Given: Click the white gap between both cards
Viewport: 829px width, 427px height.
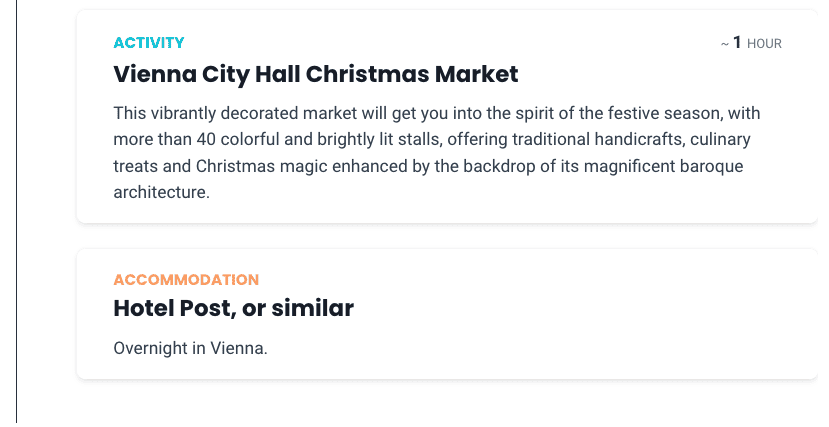Looking at the screenshot, I should (447, 236).
